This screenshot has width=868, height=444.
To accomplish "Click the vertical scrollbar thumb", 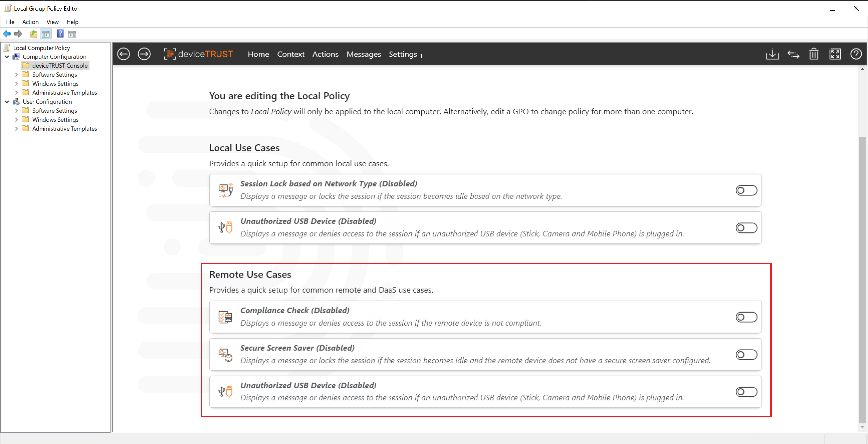I will coord(862,280).
